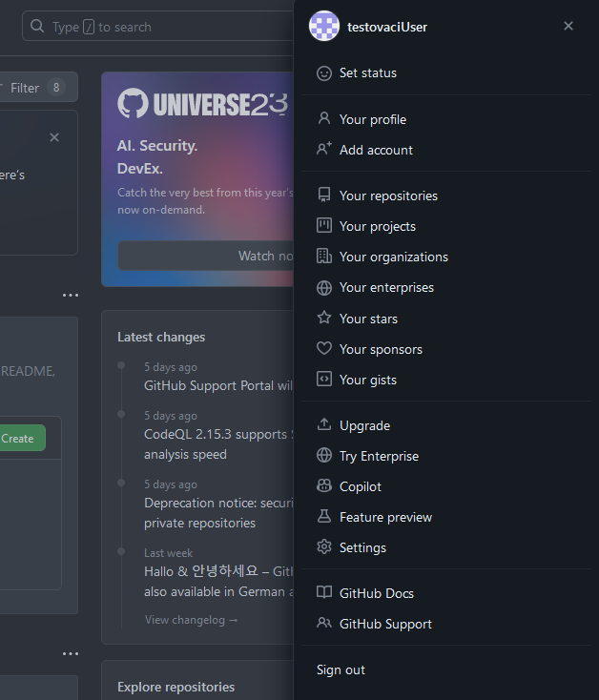Screen dimensions: 599x700
Task: Dismiss the notice card beside the Universe banner
Action: click(54, 137)
